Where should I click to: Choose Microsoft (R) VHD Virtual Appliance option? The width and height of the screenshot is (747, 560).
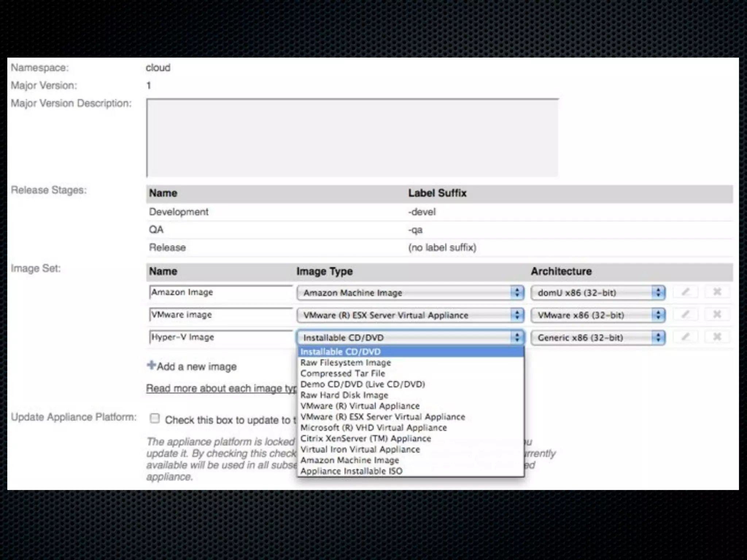coord(373,428)
